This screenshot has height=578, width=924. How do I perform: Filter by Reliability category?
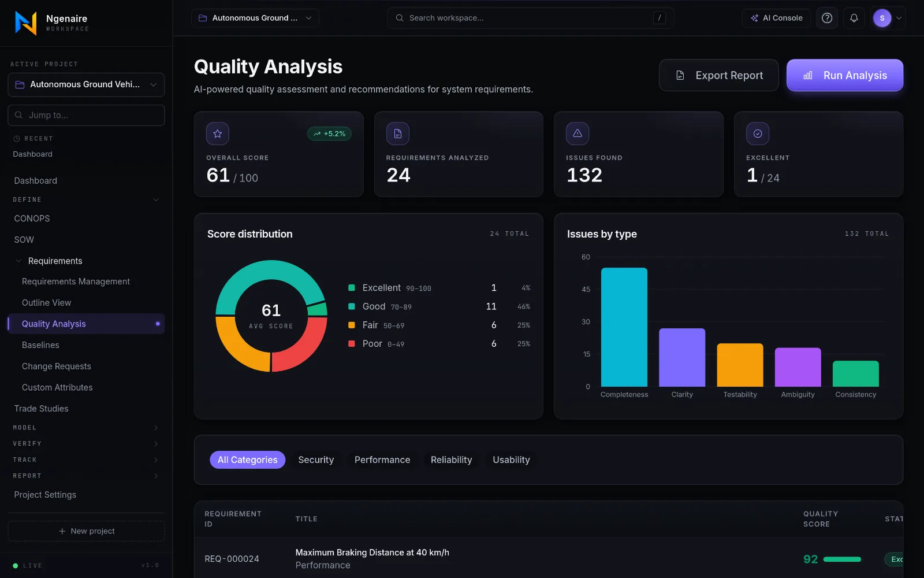[x=451, y=460]
